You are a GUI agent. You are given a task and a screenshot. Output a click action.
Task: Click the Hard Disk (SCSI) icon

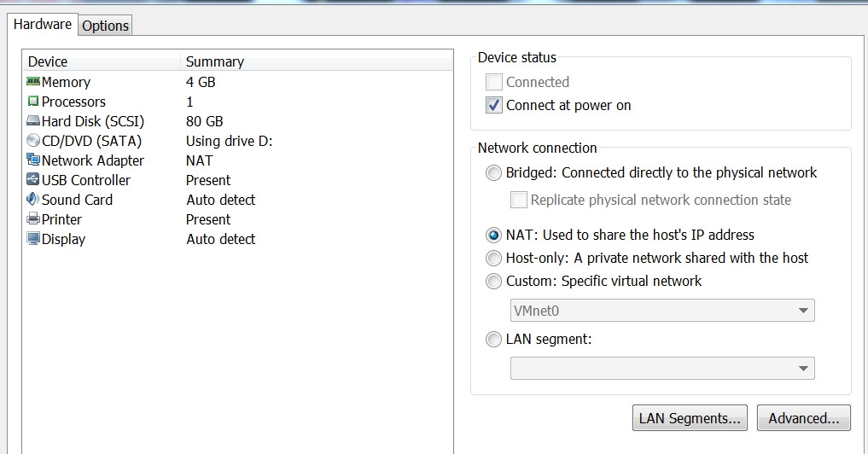(33, 121)
